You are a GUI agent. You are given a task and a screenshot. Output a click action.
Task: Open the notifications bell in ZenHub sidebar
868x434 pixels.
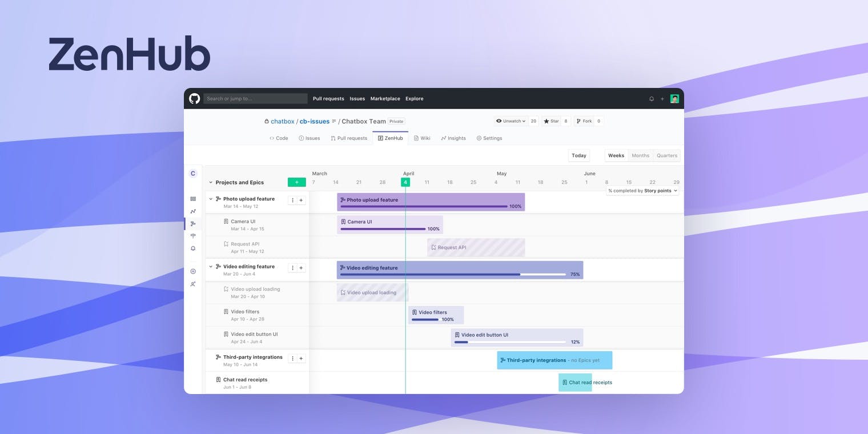193,248
